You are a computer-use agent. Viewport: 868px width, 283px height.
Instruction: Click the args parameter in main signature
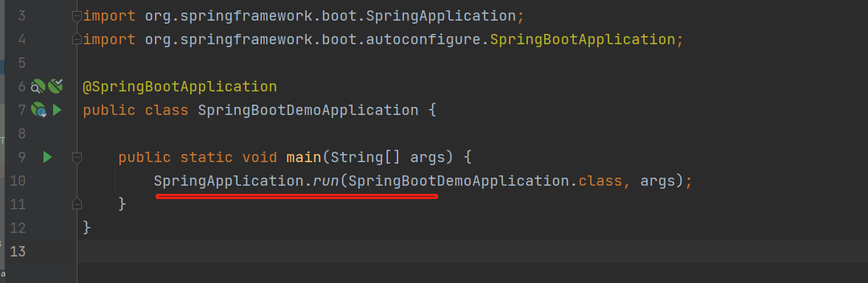pyautogui.click(x=427, y=158)
